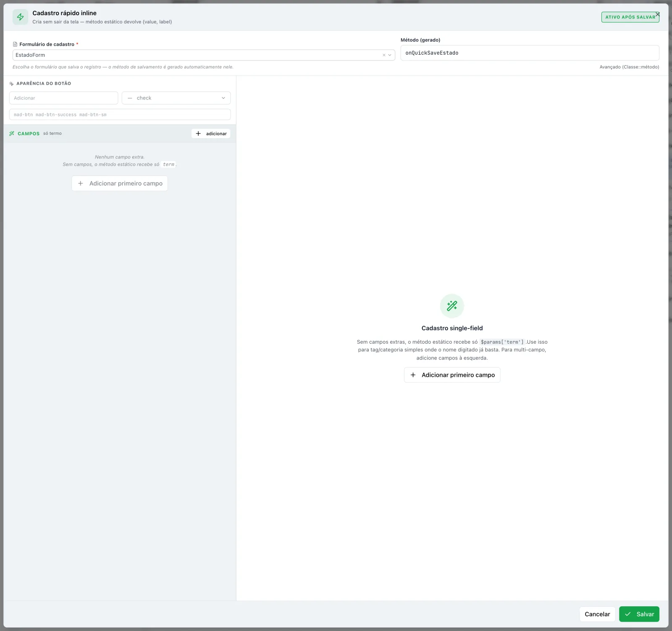The height and width of the screenshot is (631, 672).
Task: Click Adicionar primeiro campo under Cadastro single-field
Action: click(452, 375)
